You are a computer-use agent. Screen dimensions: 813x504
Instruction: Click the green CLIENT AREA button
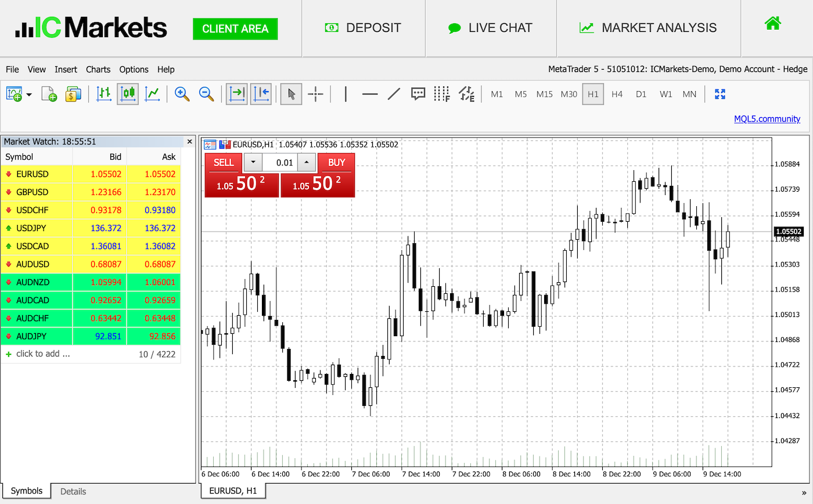[235, 28]
